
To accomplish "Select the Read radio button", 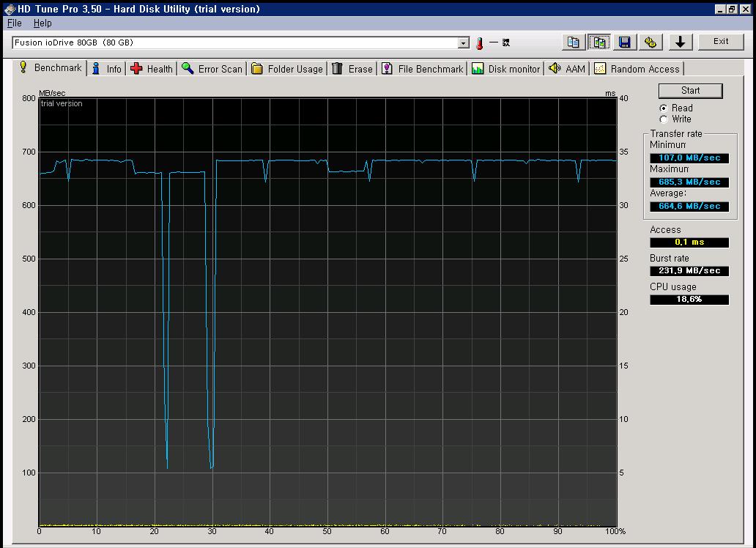I will coord(664,108).
